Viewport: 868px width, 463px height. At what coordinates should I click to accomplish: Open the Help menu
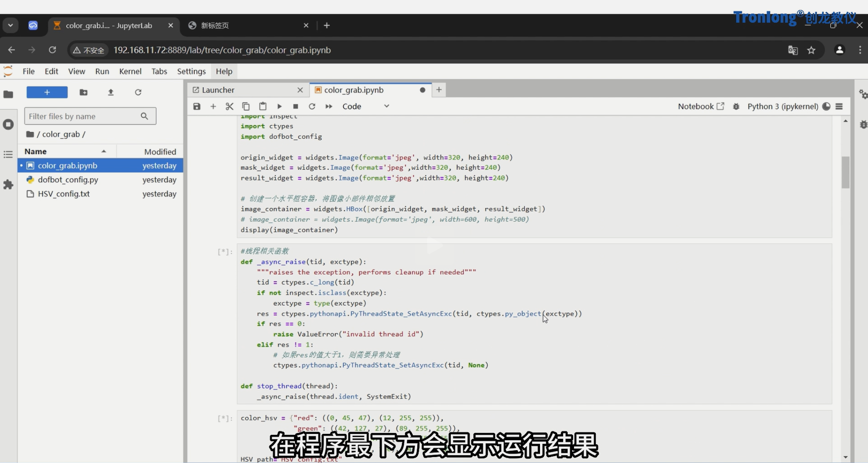tap(224, 71)
